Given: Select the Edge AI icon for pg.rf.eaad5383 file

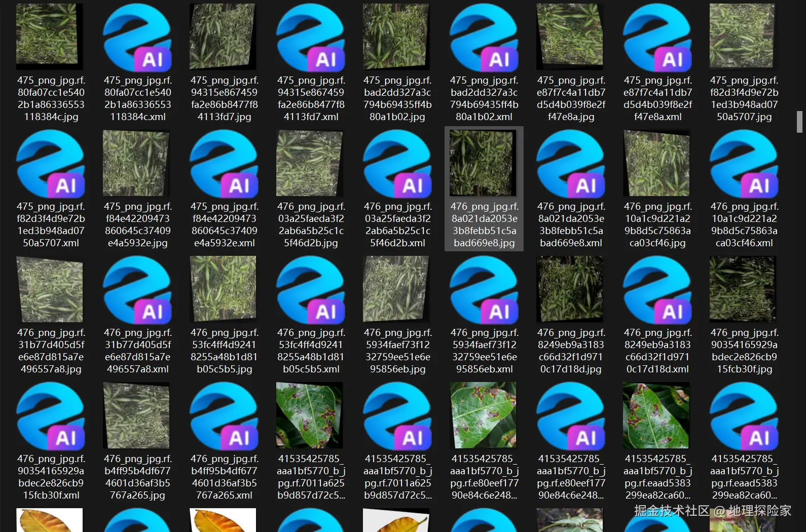Looking at the screenshot, I should (x=744, y=415).
